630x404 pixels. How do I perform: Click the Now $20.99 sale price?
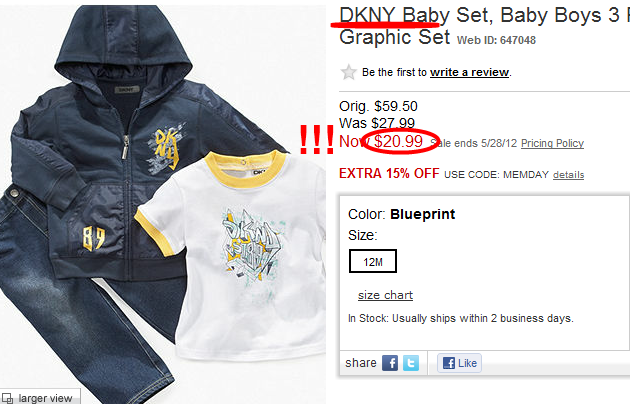click(x=381, y=141)
